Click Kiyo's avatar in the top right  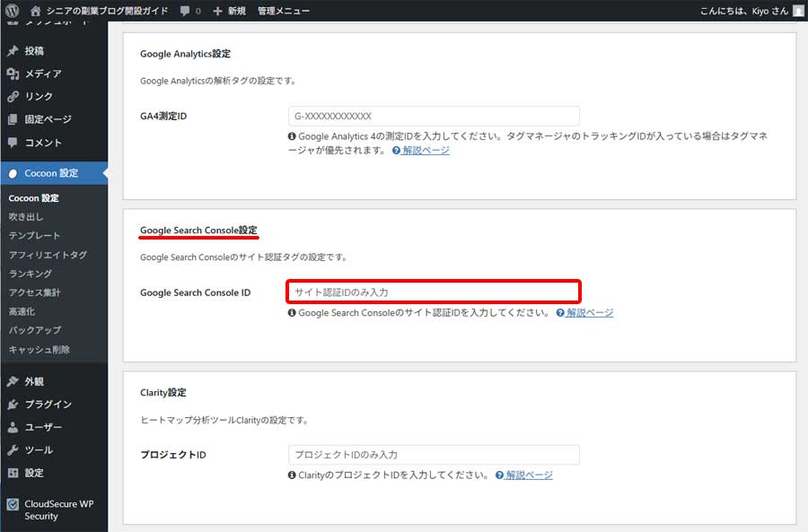click(795, 12)
